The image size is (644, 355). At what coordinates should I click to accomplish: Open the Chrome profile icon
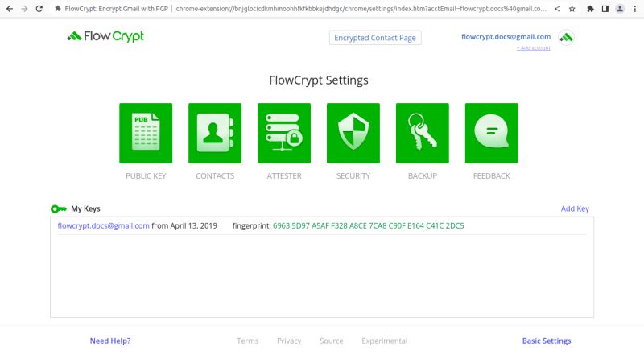[620, 9]
